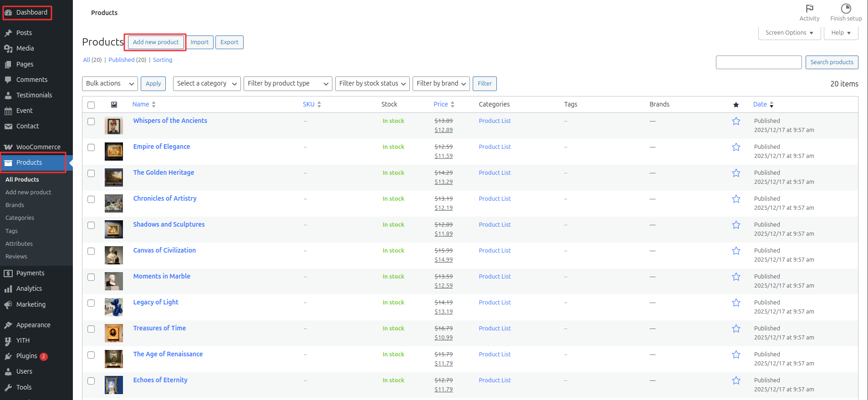Click the Add new product button

[156, 42]
